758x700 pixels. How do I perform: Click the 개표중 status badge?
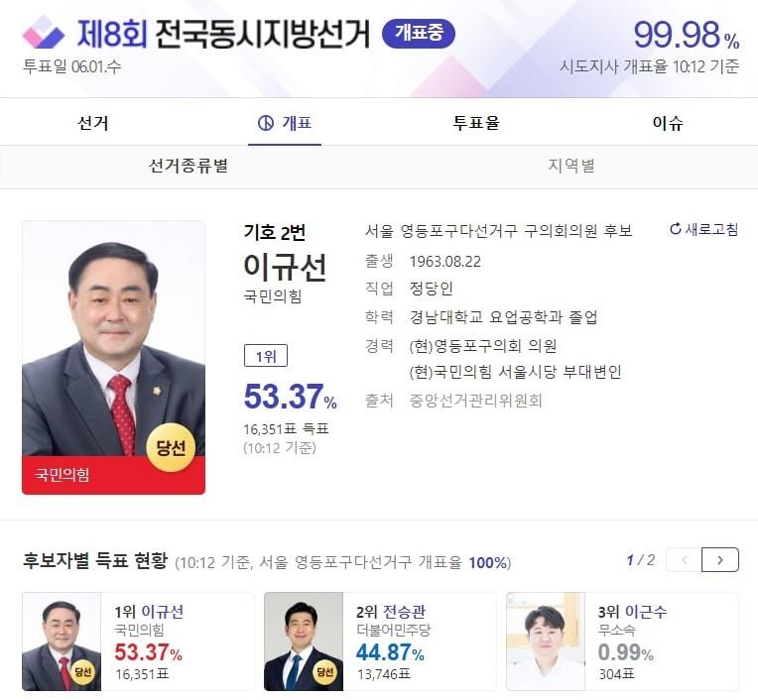pyautogui.click(x=418, y=33)
